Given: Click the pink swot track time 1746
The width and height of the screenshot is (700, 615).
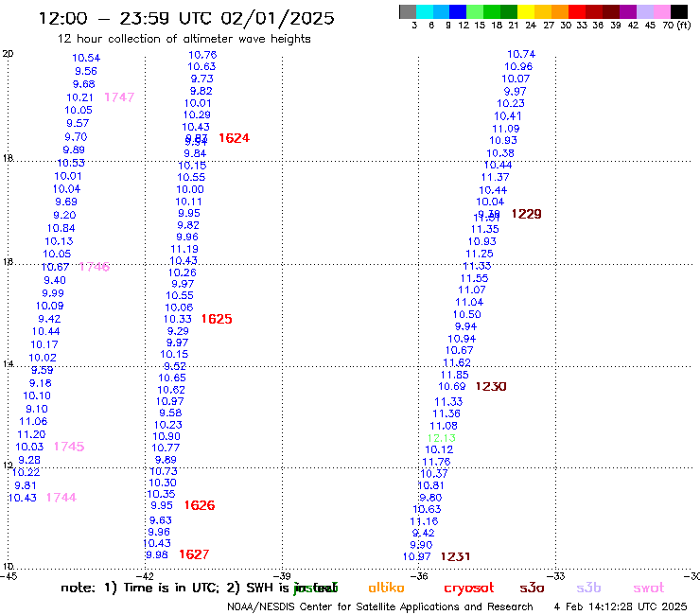Looking at the screenshot, I should (x=95, y=267).
